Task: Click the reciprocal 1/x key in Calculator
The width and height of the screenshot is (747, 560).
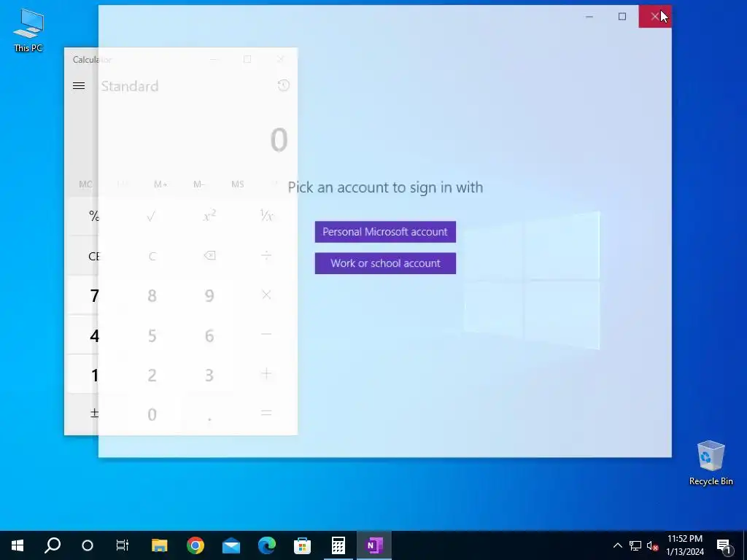Action: tap(266, 216)
